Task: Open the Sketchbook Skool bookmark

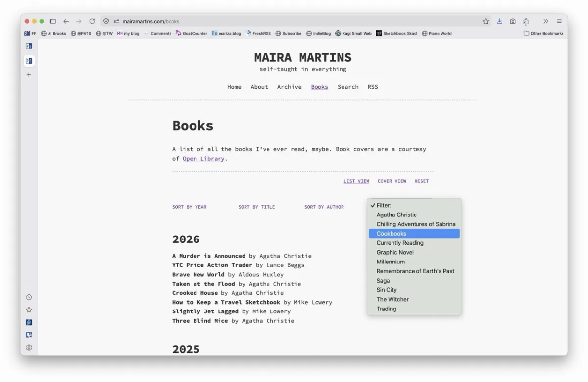Action: tap(397, 34)
